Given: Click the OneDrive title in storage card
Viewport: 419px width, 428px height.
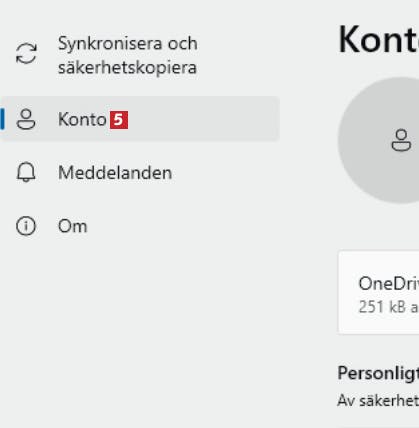Looking at the screenshot, I should pyautogui.click(x=388, y=284).
